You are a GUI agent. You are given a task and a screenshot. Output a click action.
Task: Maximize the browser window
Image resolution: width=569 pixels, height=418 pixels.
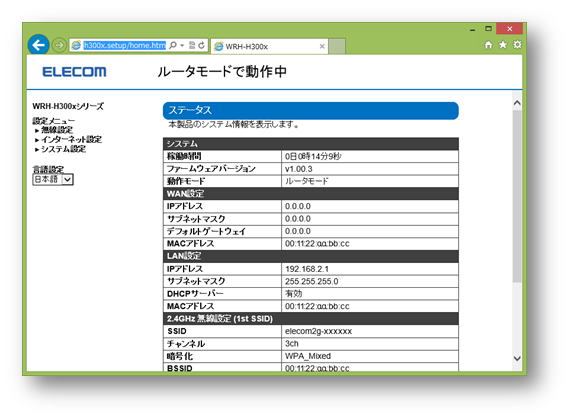(x=488, y=29)
